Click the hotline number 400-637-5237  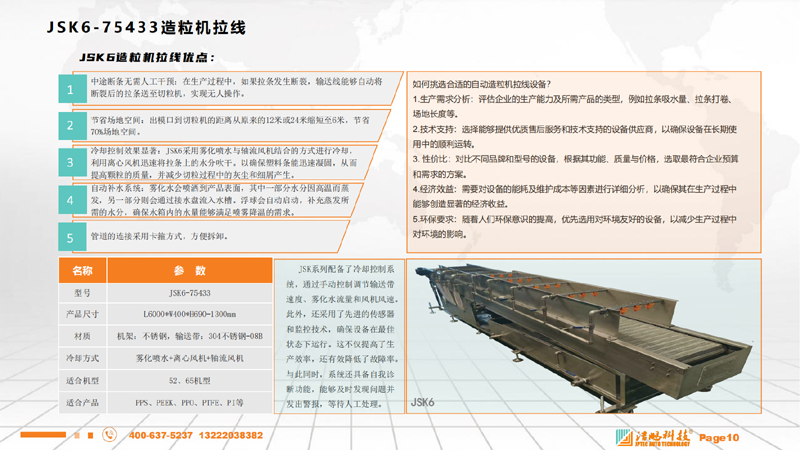(x=160, y=435)
